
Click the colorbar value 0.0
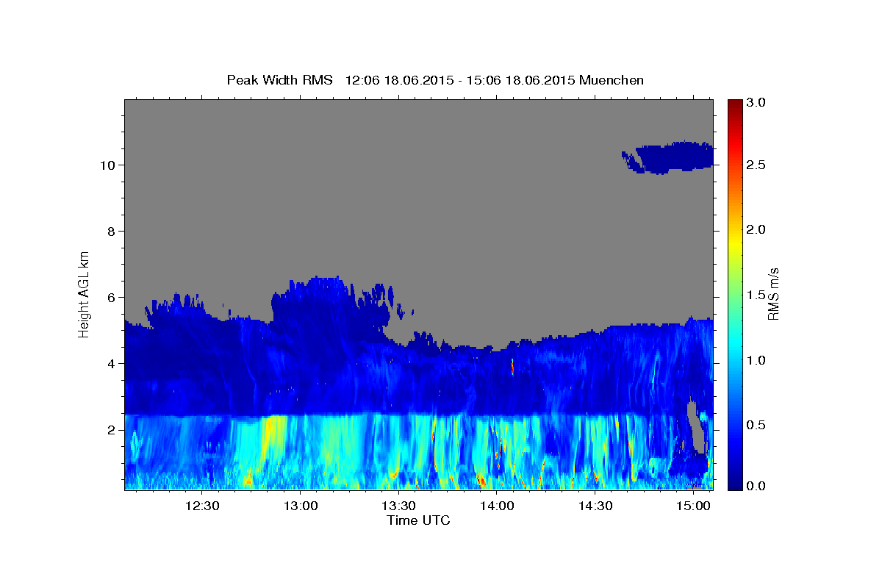click(x=756, y=486)
